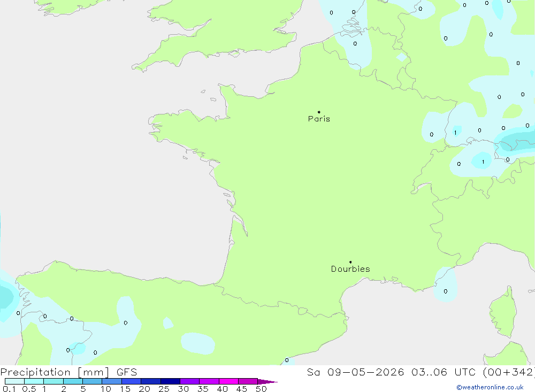Click the Paris city label

319,119
